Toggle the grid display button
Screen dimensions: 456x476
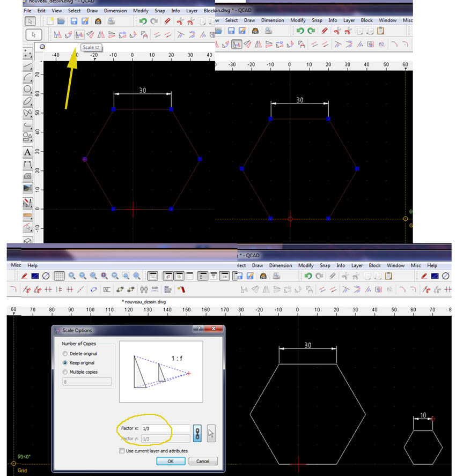coord(59,276)
